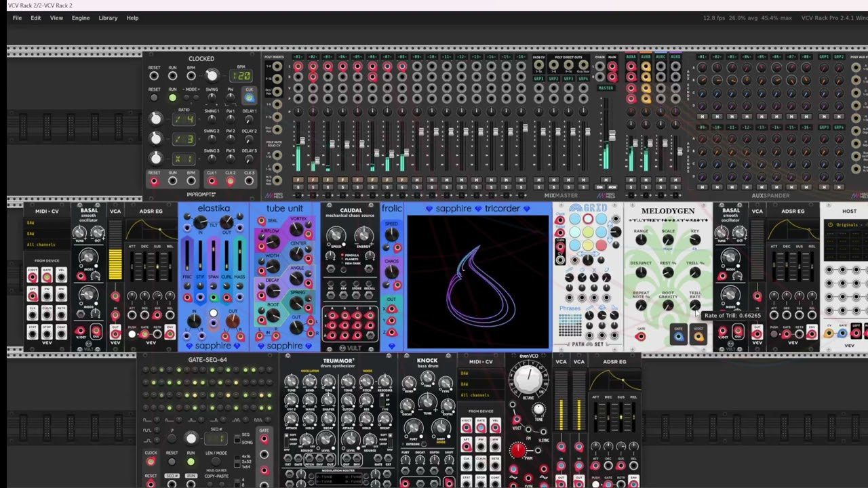This screenshot has height=488, width=868.
Task: Click Tube Unit SEAL input jack
Action: (262, 222)
